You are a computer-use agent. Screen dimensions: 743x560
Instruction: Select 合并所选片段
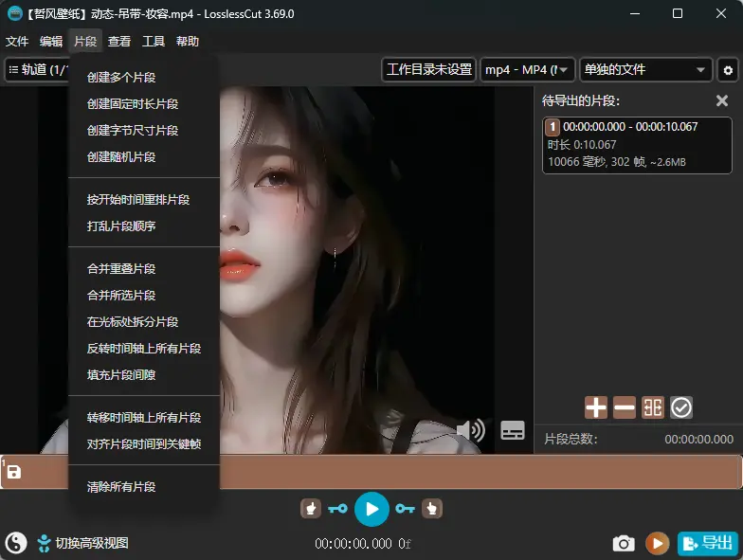click(x=144, y=296)
